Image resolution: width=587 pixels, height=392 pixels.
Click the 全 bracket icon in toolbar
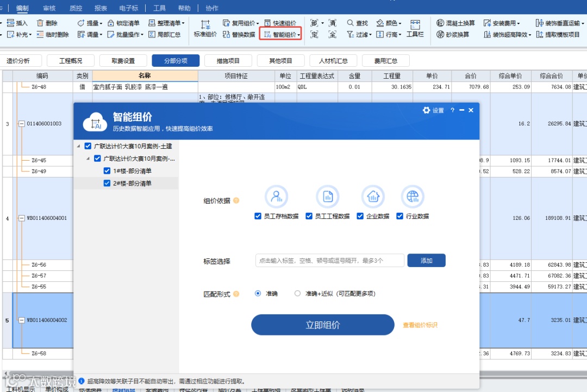point(333,34)
